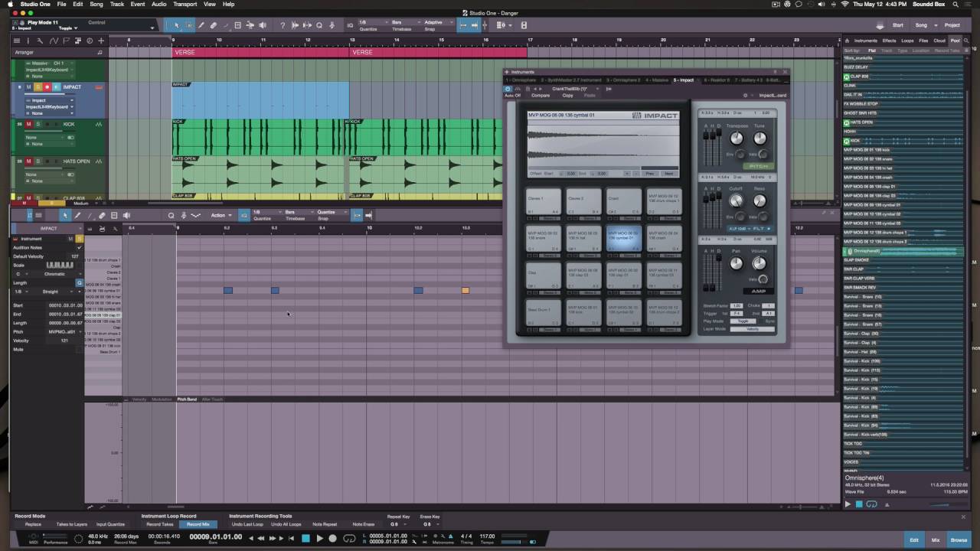The height and width of the screenshot is (551, 980).
Task: Click the Stop button in transport
Action: (305, 538)
